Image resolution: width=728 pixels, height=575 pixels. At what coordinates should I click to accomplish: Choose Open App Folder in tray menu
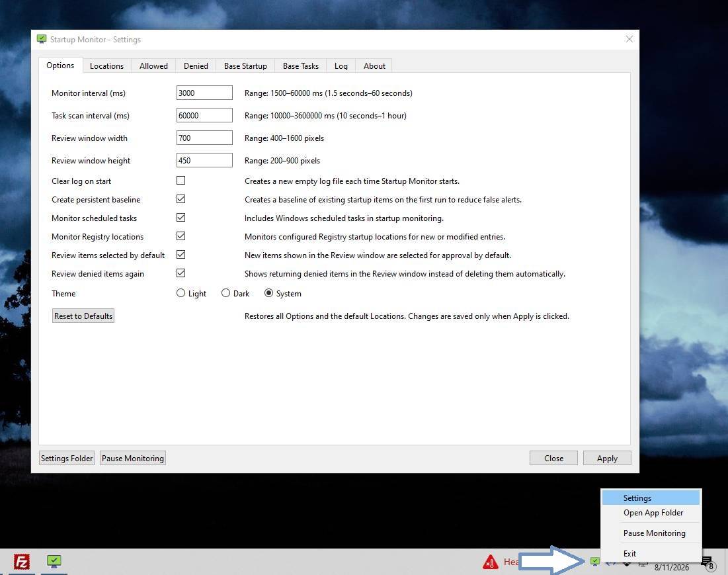point(651,513)
